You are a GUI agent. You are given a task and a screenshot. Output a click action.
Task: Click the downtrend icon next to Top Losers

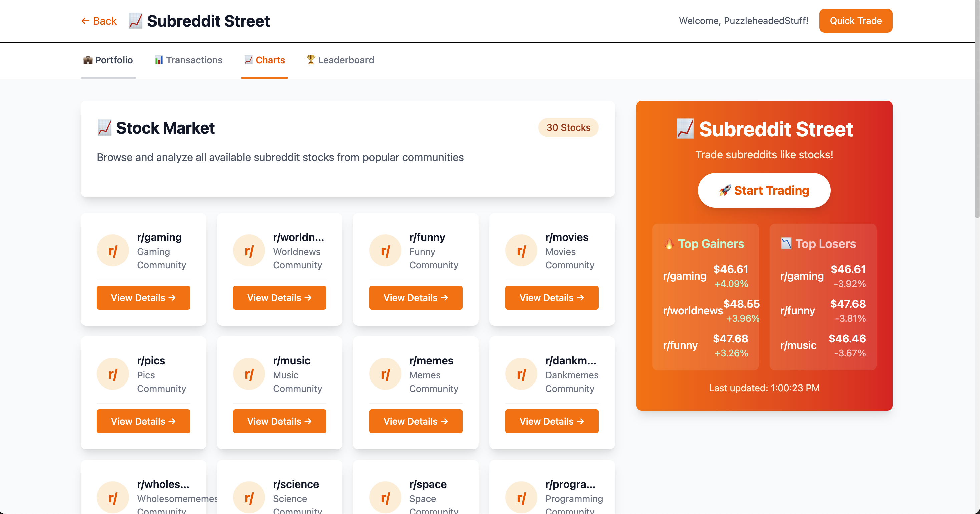[786, 244]
